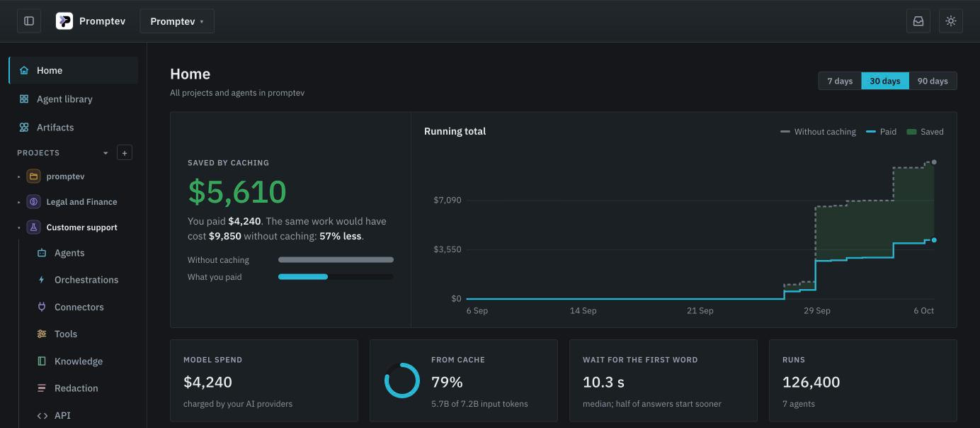
Task: Select the promptev project
Action: pos(65,176)
